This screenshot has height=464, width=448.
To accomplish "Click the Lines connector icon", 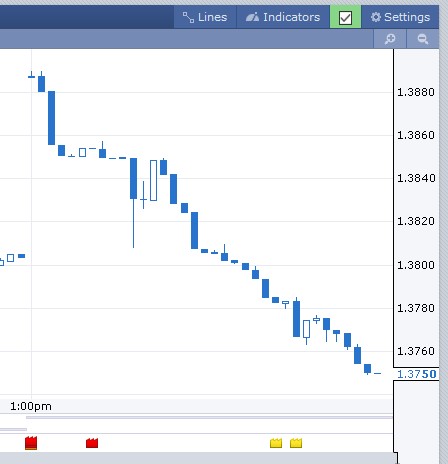I will (x=188, y=17).
